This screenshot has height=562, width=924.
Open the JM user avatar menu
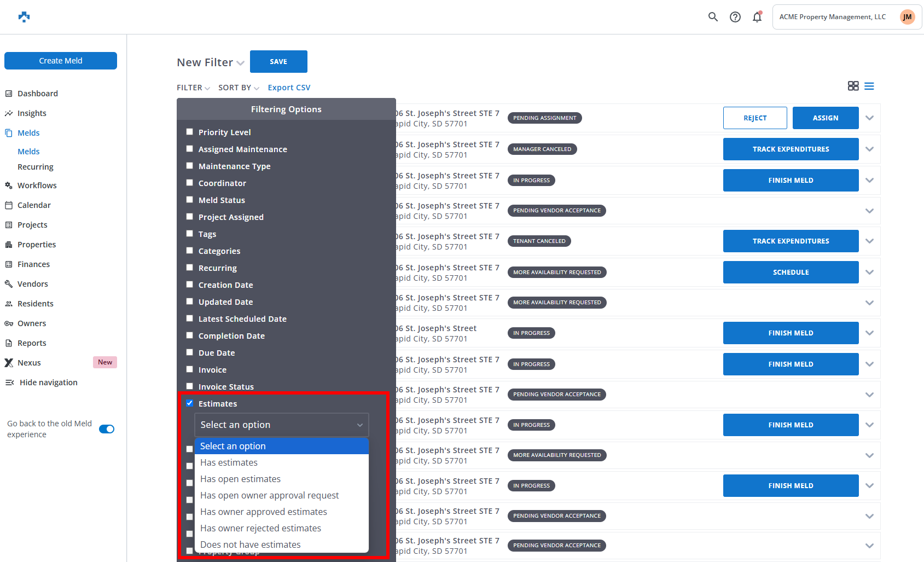click(x=907, y=16)
